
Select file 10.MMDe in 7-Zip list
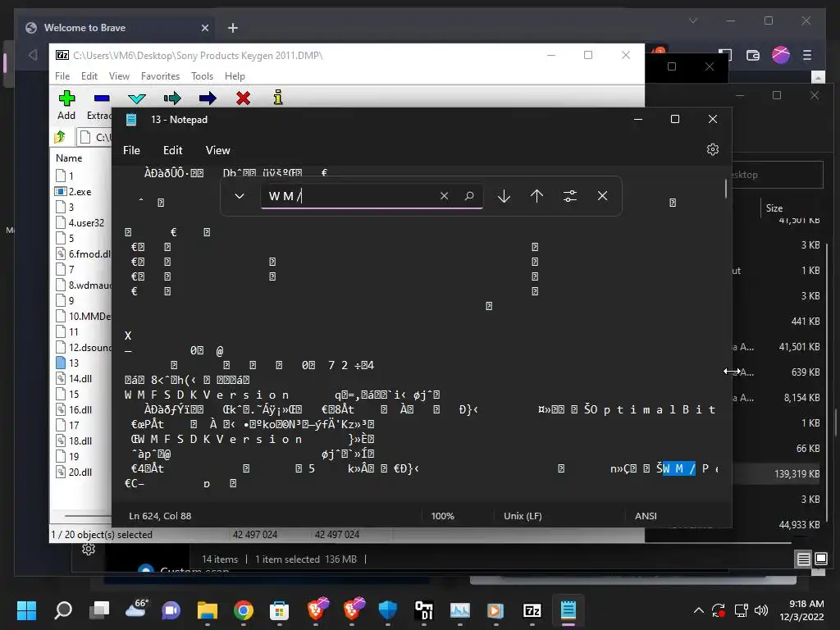83,316
